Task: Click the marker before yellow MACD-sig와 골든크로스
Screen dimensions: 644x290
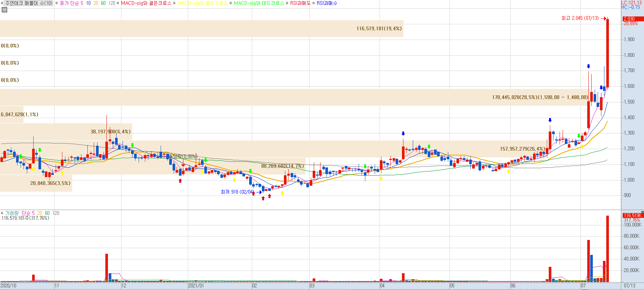Action: 174,3
